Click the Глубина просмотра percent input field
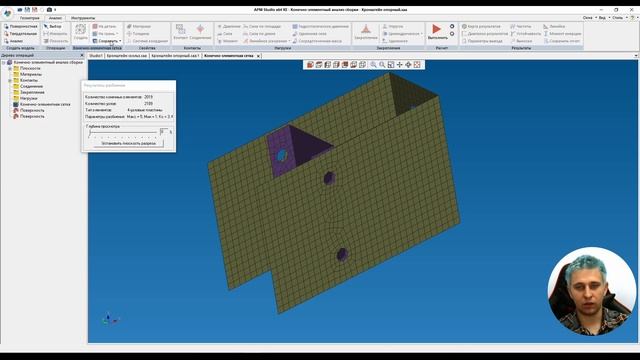Viewport: 640px width, 360px height. pyautogui.click(x=164, y=131)
